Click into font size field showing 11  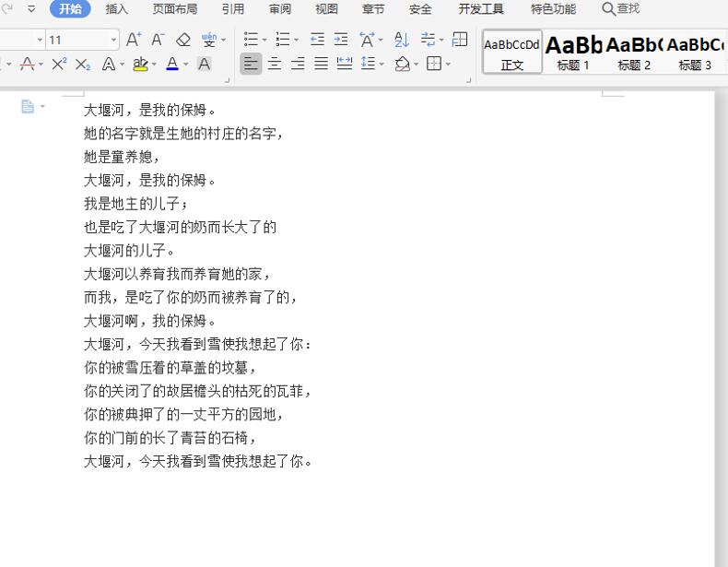point(76,40)
